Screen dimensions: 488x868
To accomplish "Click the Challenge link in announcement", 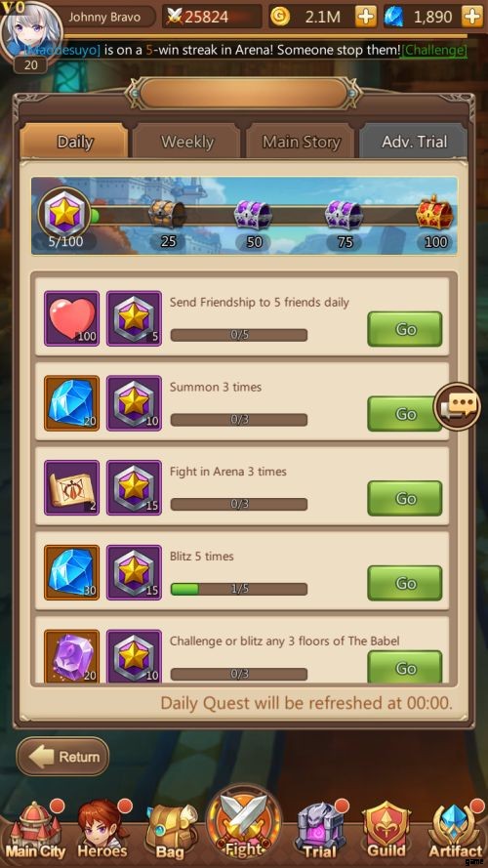I will (433, 50).
